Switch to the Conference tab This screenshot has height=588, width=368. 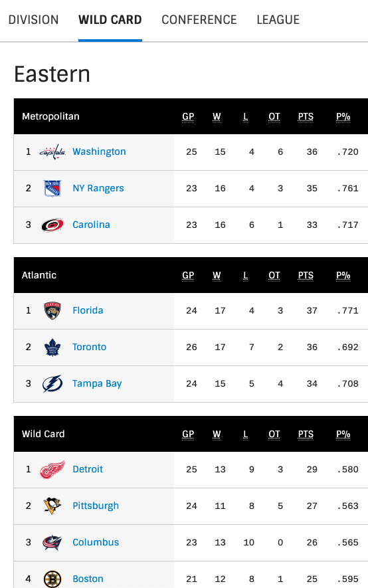click(199, 19)
